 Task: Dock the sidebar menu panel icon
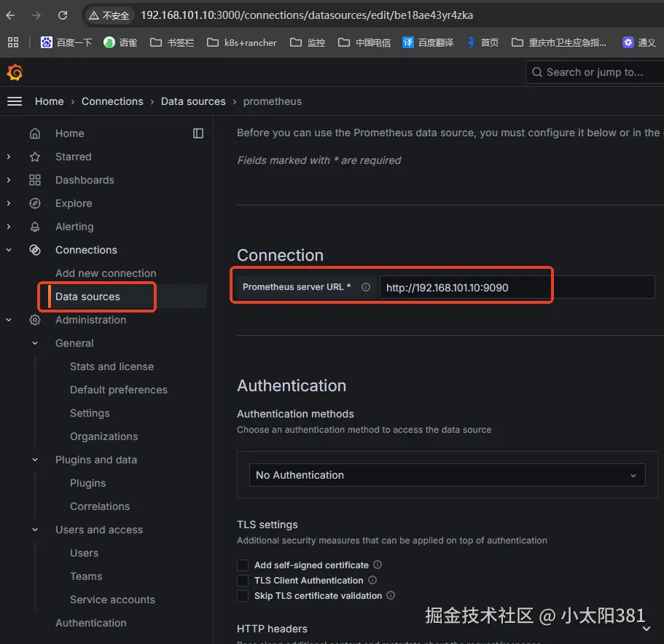coord(198,133)
